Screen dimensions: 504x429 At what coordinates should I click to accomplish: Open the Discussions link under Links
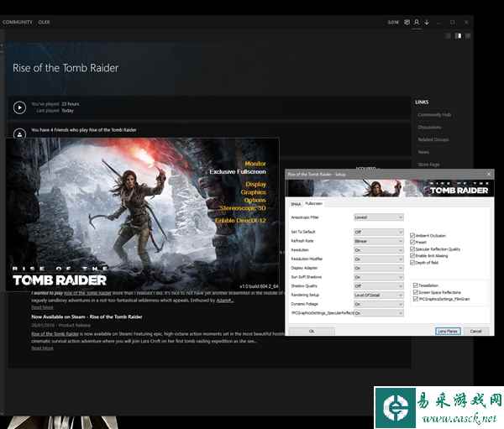click(x=429, y=128)
